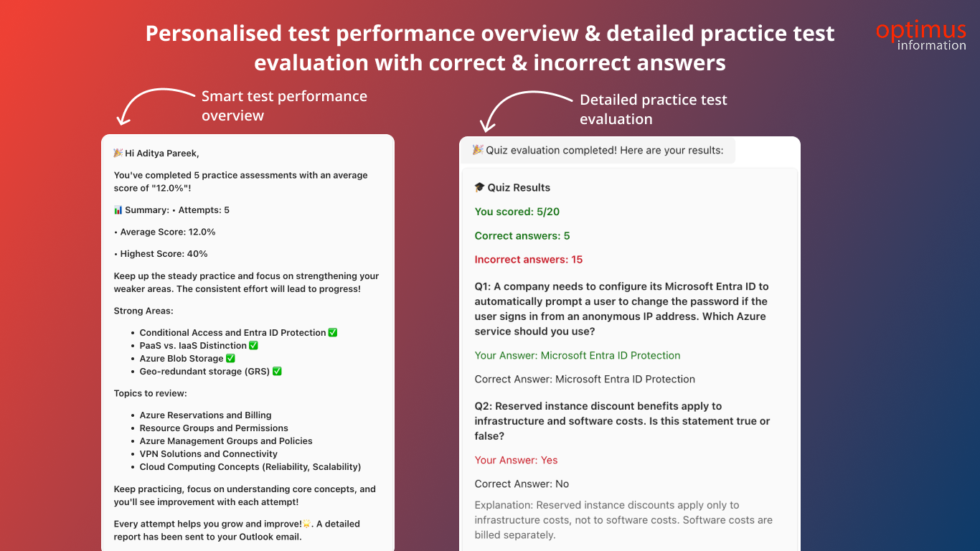The width and height of the screenshot is (980, 551).
Task: Click the 'Smart test performance overview' label
Action: (x=284, y=105)
